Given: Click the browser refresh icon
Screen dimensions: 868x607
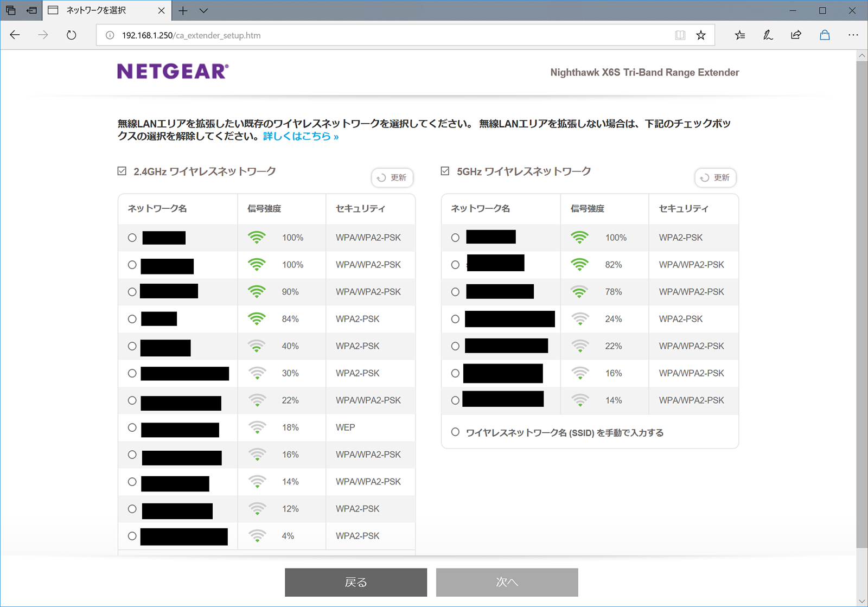Looking at the screenshot, I should click(x=71, y=35).
